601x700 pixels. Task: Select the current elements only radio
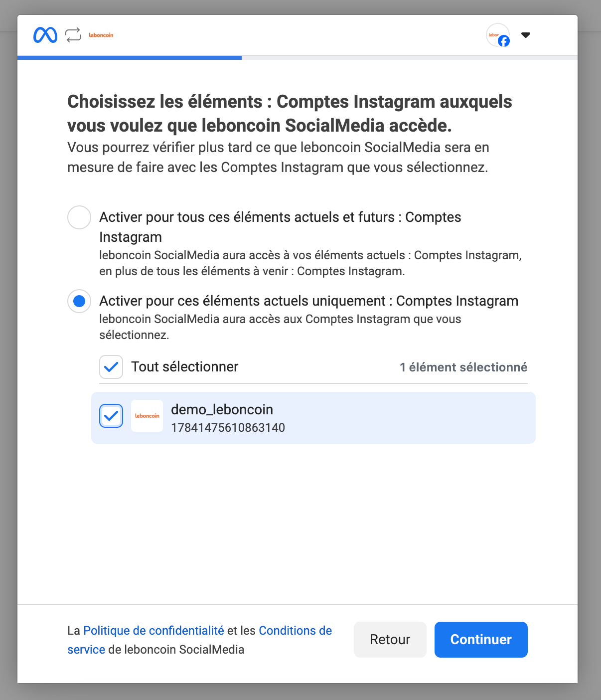pos(79,301)
